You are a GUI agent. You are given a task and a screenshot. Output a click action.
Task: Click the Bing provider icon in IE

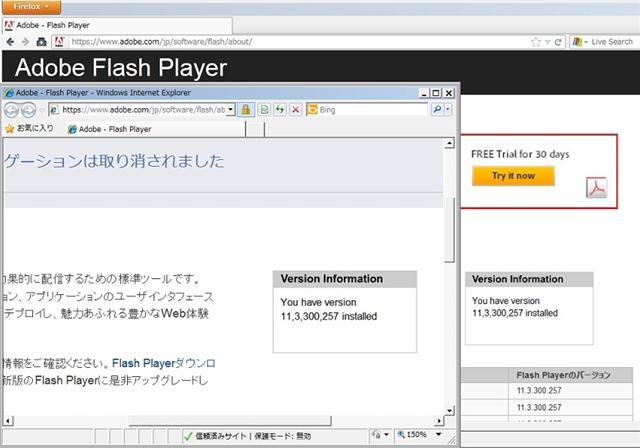tap(312, 109)
